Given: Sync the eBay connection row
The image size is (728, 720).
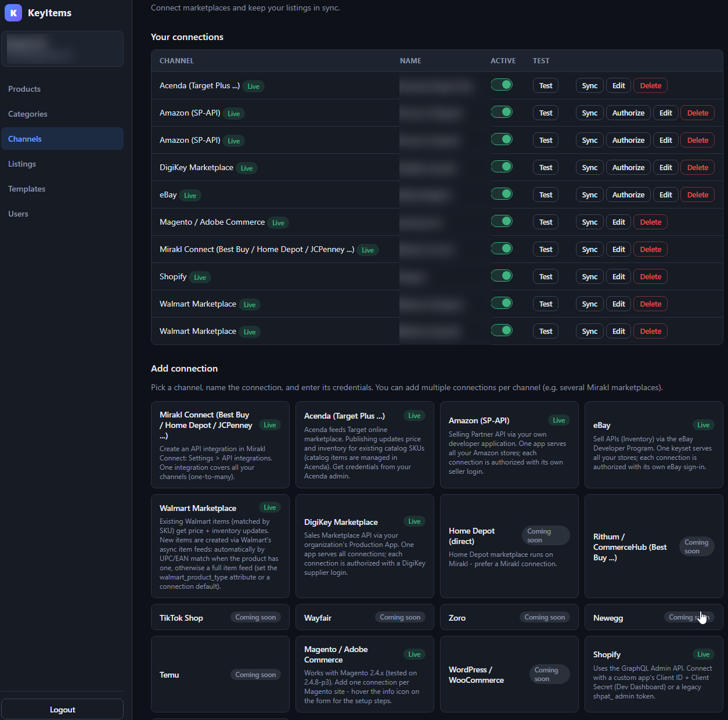Looking at the screenshot, I should [590, 195].
